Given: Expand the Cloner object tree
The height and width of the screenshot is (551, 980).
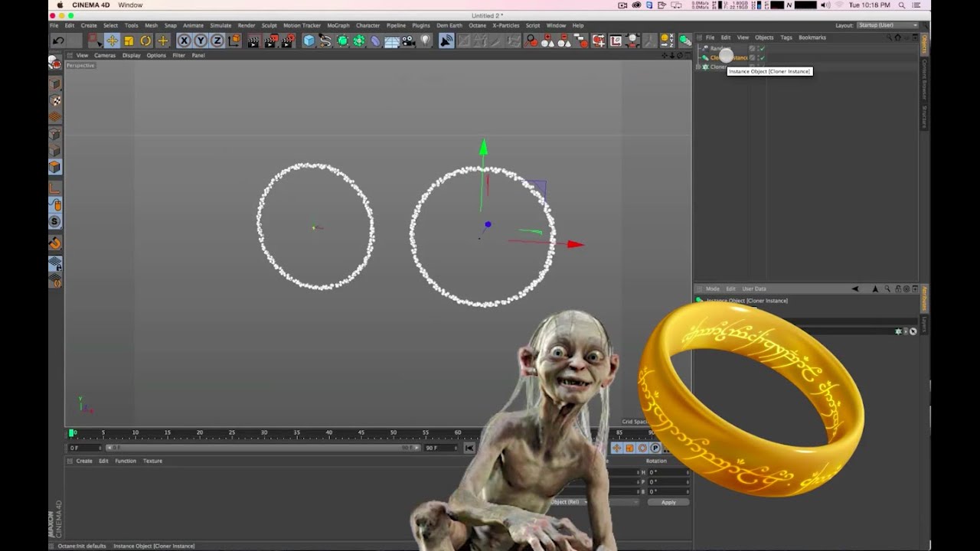Looking at the screenshot, I should 698,67.
